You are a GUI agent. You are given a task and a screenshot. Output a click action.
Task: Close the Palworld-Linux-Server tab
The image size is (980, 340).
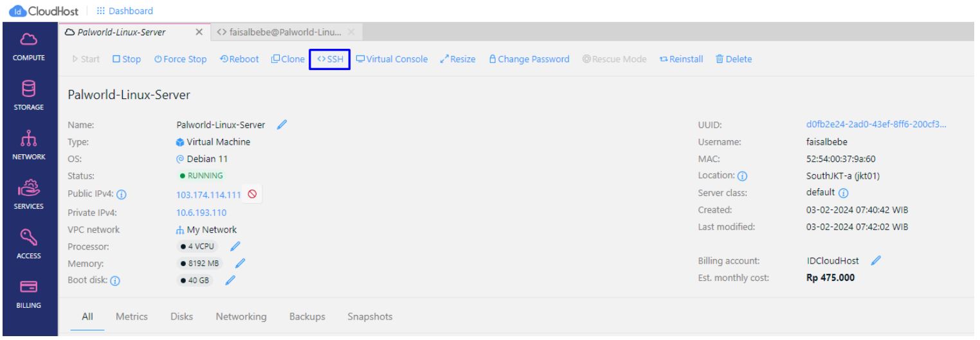(199, 32)
